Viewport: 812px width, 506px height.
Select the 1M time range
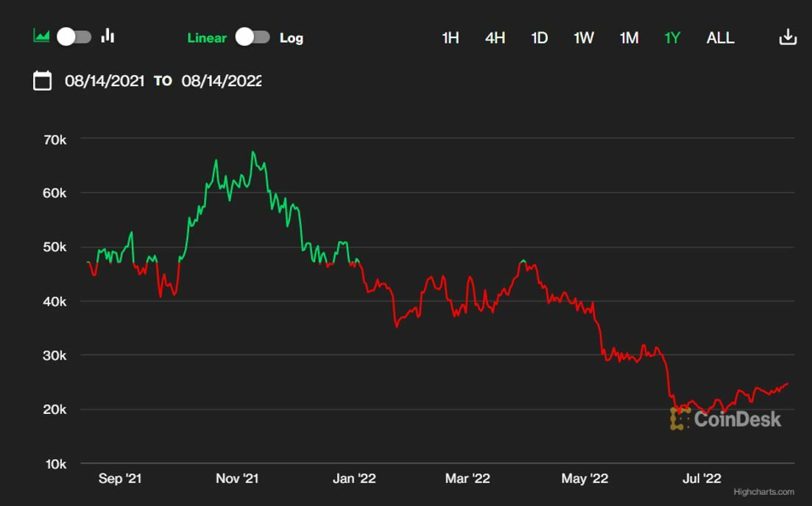click(x=629, y=38)
